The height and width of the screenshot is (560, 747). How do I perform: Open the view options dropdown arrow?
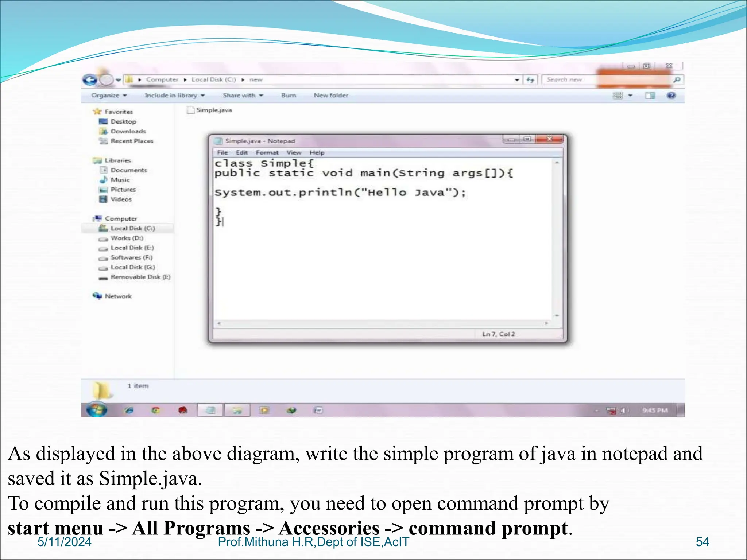click(x=630, y=96)
